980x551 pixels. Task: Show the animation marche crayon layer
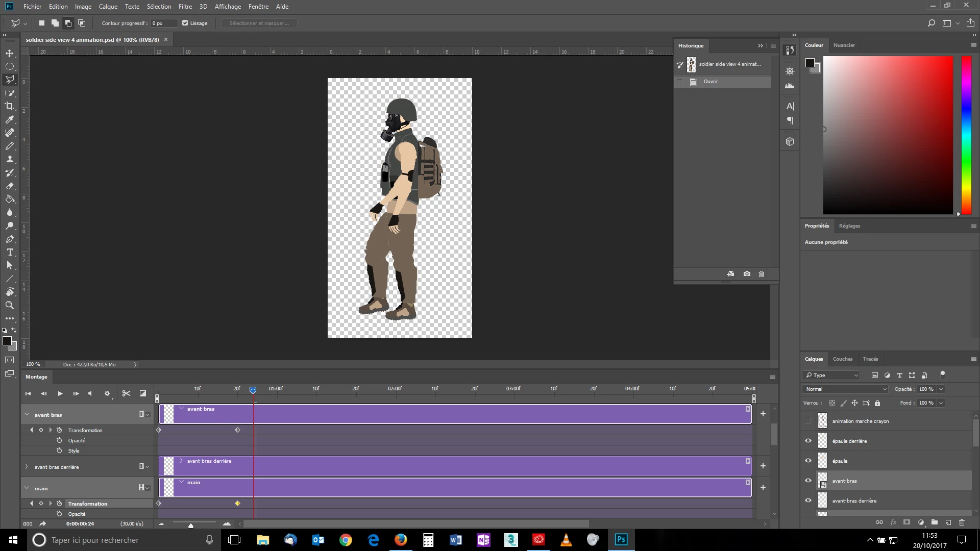808,421
